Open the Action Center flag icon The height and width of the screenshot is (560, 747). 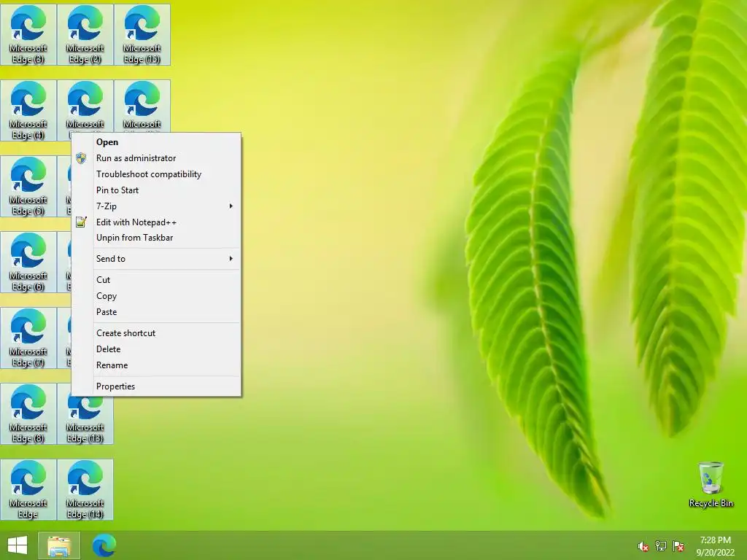(678, 546)
